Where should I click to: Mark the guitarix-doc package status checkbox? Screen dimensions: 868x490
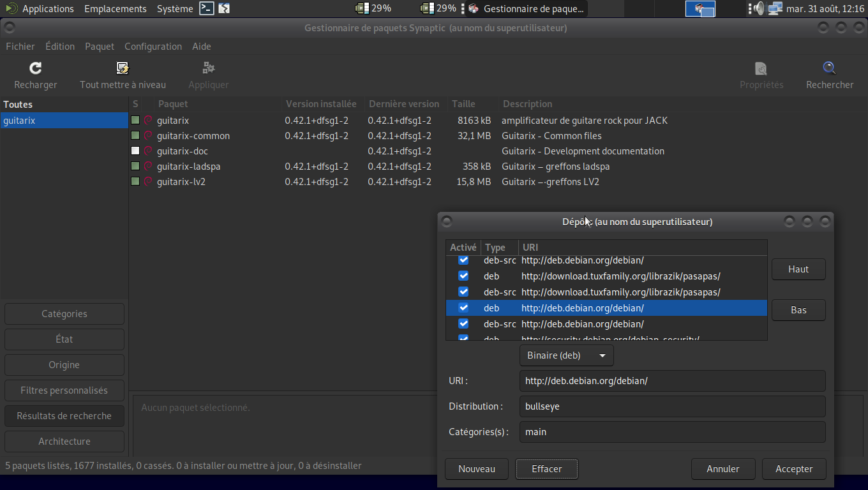click(135, 151)
